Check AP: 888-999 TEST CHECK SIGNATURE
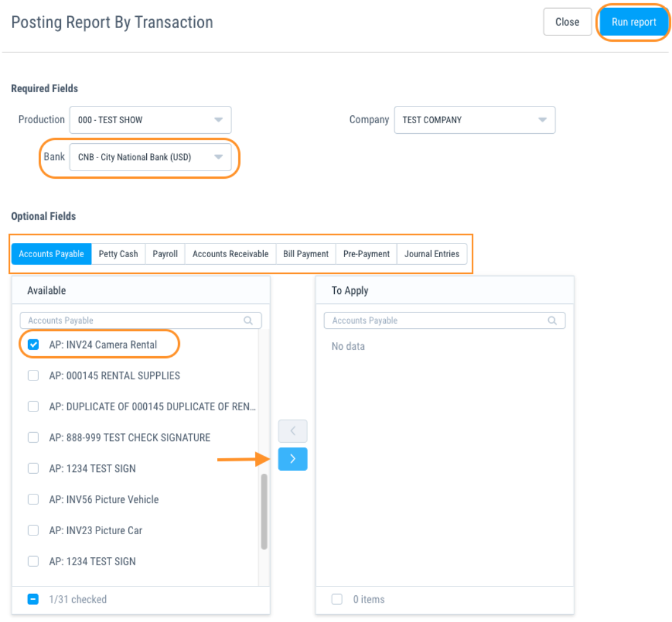This screenshot has width=672, height=622. pyautogui.click(x=34, y=437)
